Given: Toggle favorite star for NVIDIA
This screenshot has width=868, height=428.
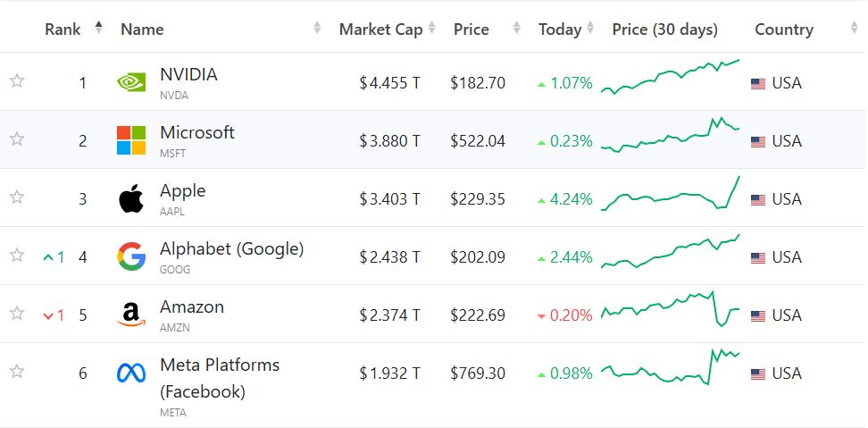Looking at the screenshot, I should pos(17,81).
